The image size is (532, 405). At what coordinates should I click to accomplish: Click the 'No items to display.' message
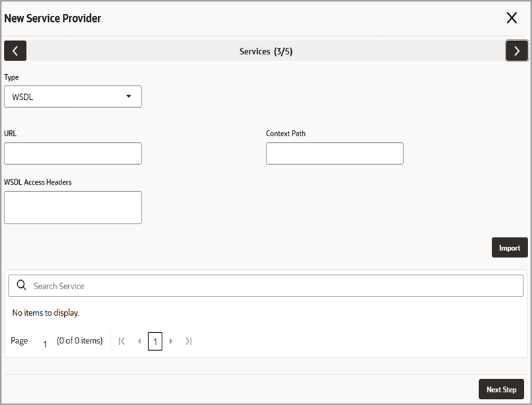pos(46,313)
